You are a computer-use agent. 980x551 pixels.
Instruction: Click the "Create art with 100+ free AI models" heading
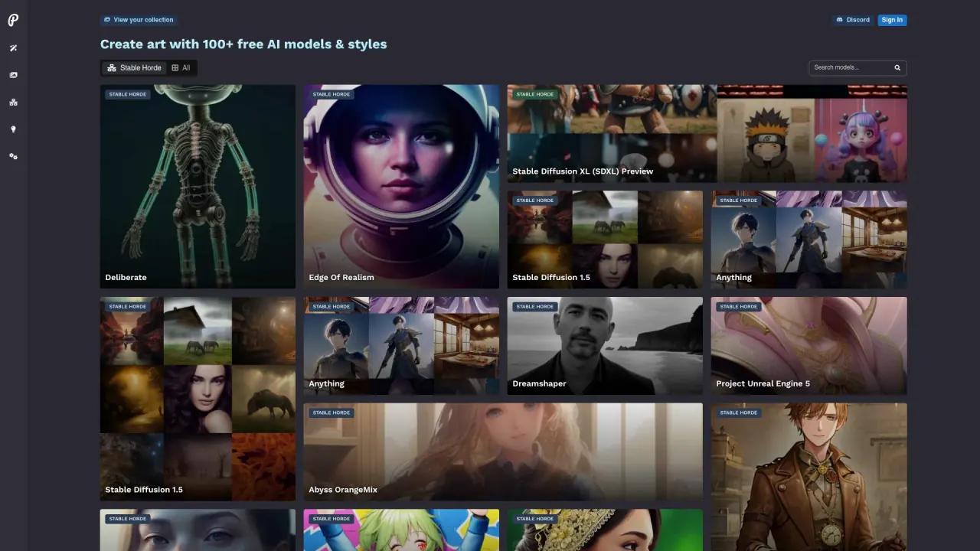[x=243, y=44]
